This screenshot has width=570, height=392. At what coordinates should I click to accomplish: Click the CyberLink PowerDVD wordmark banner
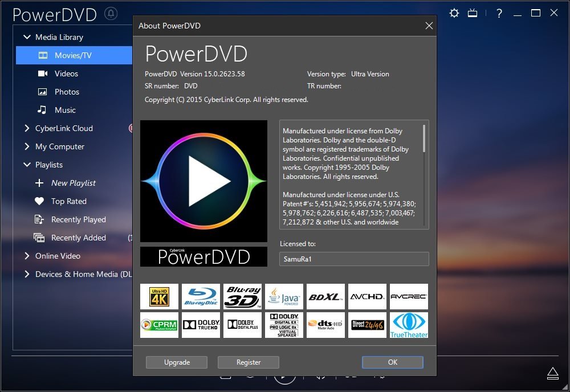[x=203, y=256]
